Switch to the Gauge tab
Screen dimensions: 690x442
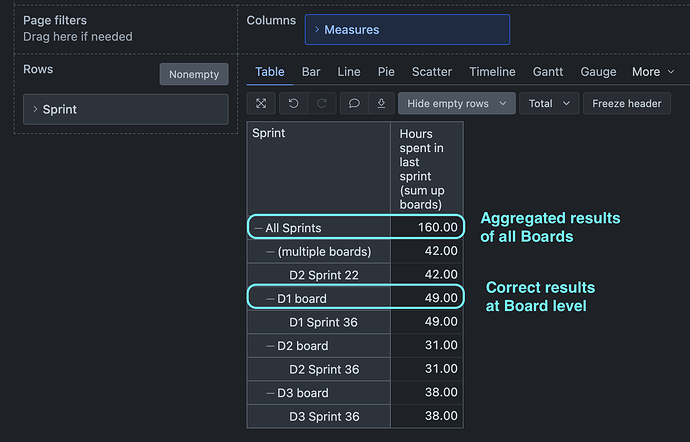coord(598,72)
